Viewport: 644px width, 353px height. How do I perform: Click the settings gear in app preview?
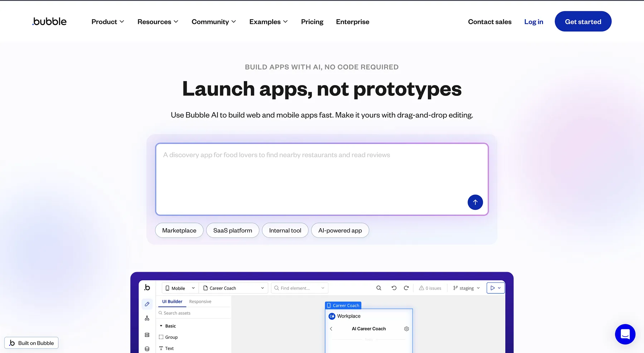pyautogui.click(x=406, y=329)
